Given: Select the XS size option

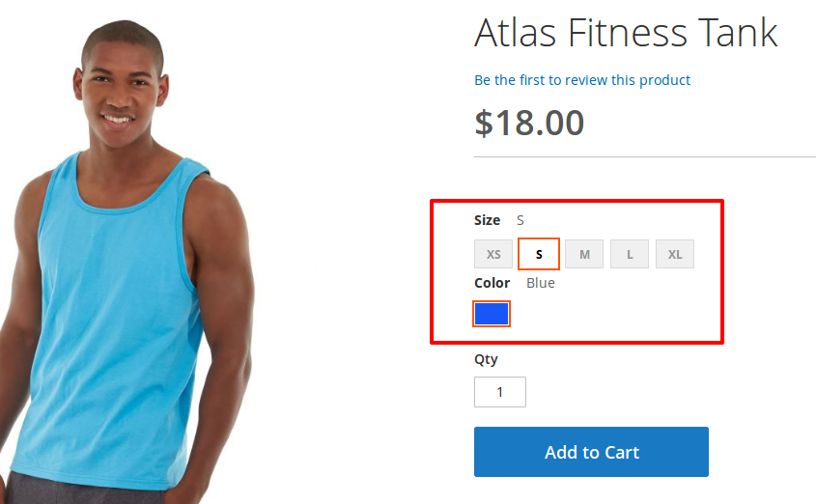Looking at the screenshot, I should coord(493,254).
